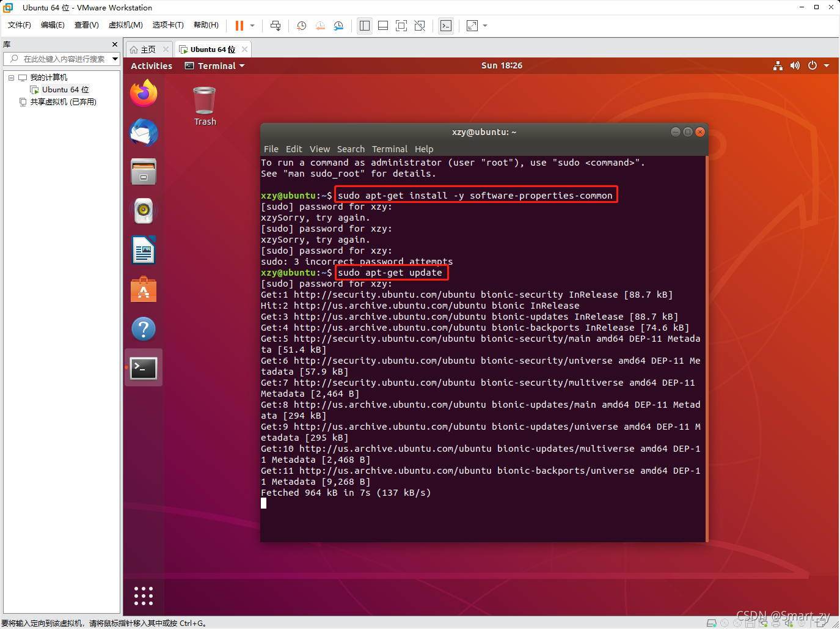Open the 编辑(E) menu
840x629 pixels.
pos(53,25)
